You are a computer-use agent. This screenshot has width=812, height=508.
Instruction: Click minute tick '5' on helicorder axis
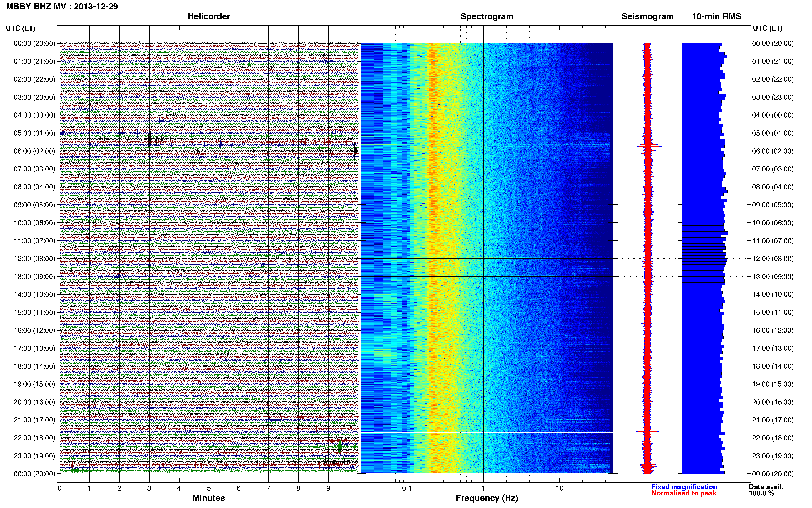(209, 488)
